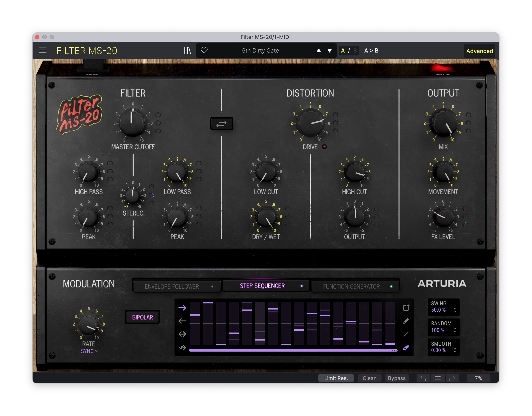Open the Advanced panel
This screenshot has width=532, height=416.
click(480, 51)
